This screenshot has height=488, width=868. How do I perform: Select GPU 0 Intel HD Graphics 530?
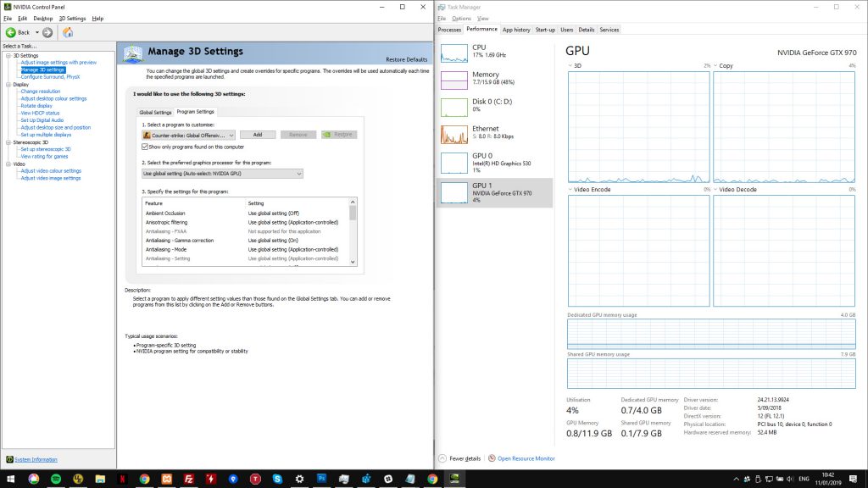click(x=494, y=163)
